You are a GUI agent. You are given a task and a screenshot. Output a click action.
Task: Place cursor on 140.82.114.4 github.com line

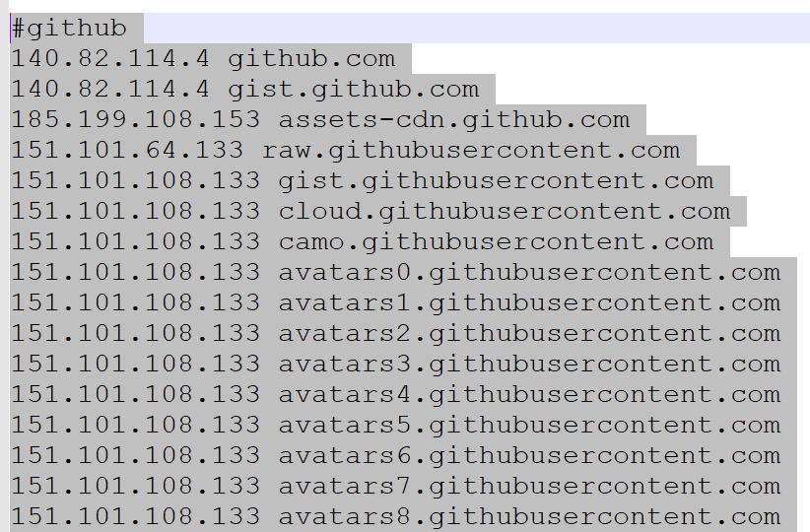(x=203, y=58)
